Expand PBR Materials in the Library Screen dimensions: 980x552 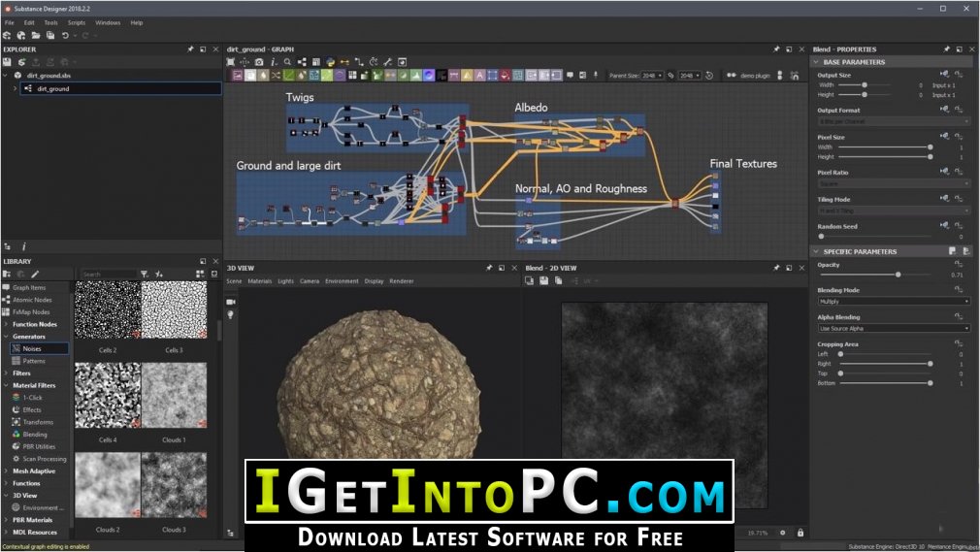(6, 520)
